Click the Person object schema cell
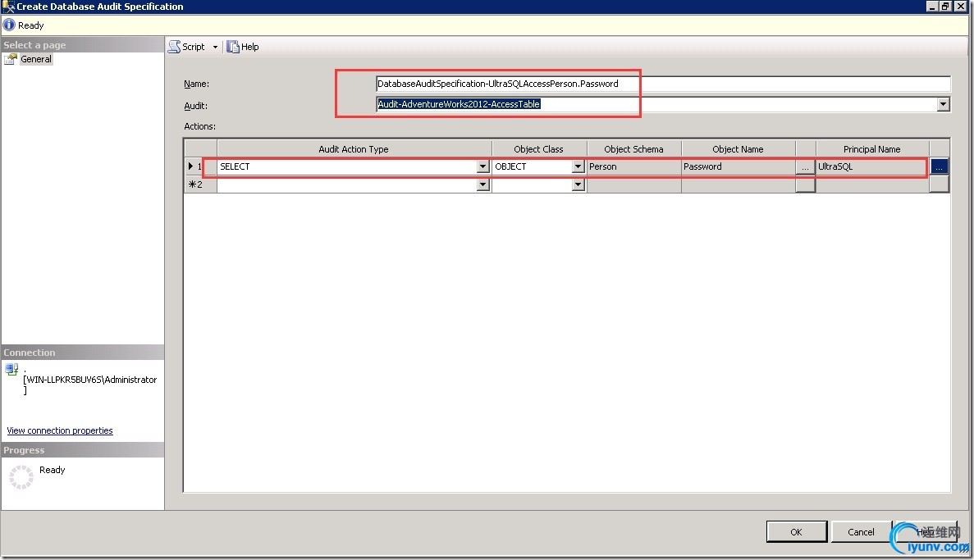The width and height of the screenshot is (974, 560). click(x=633, y=166)
